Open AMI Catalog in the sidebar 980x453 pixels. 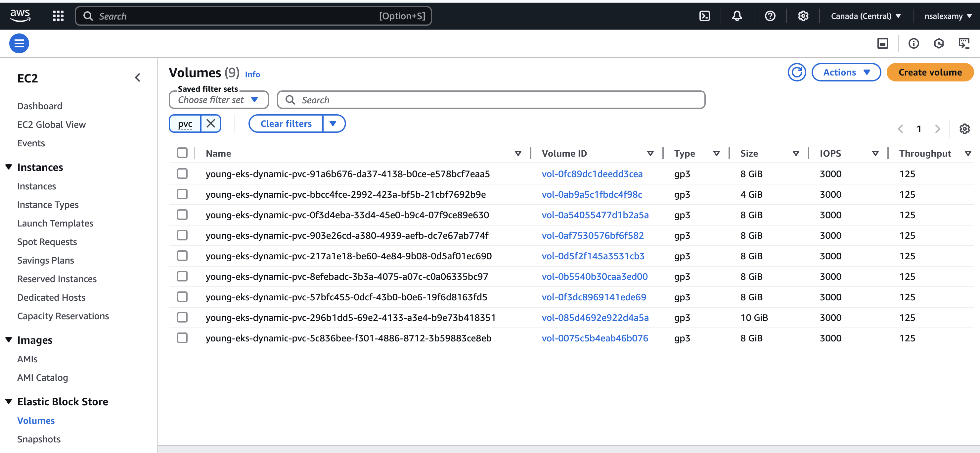[x=43, y=377]
